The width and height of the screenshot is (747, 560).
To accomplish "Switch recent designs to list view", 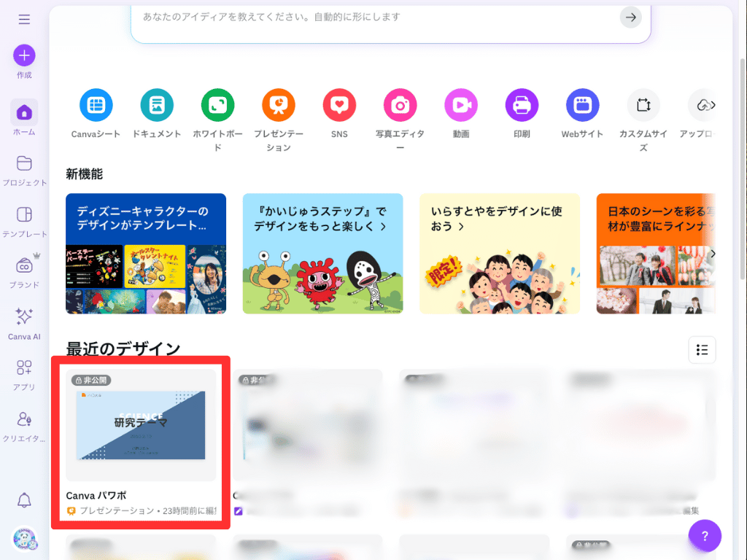I will 702,350.
